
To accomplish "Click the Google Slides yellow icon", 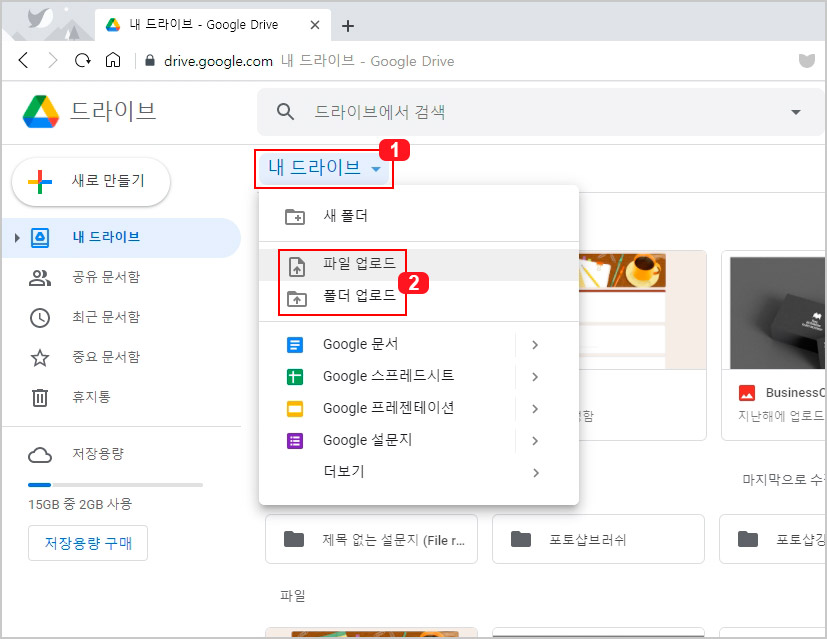I will tap(295, 409).
